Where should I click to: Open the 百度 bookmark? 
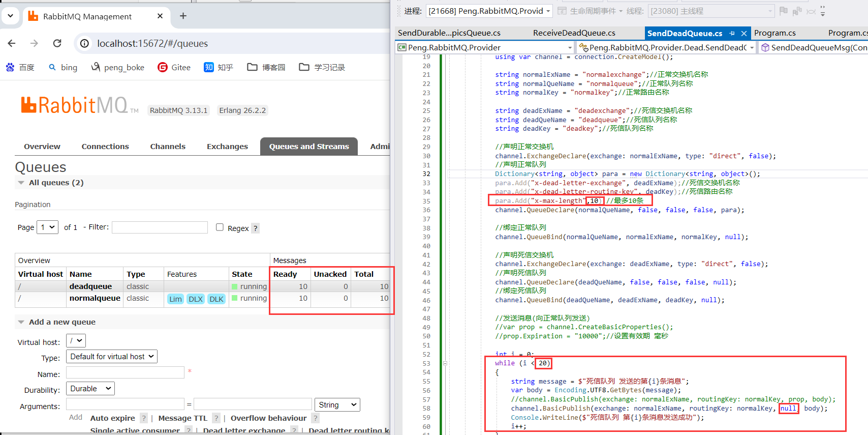tap(20, 67)
